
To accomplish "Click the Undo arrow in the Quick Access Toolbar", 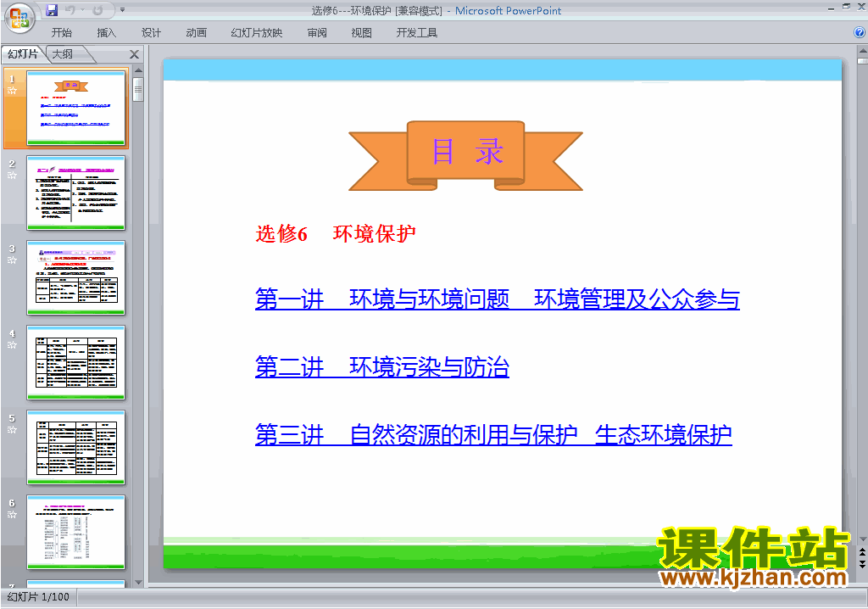I will coord(70,10).
